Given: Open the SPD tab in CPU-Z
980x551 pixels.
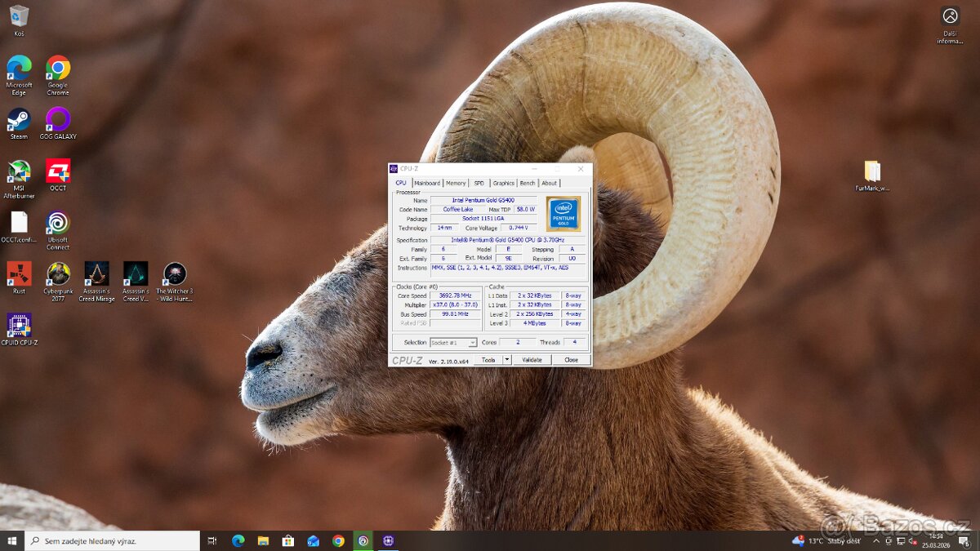Looking at the screenshot, I should click(478, 183).
